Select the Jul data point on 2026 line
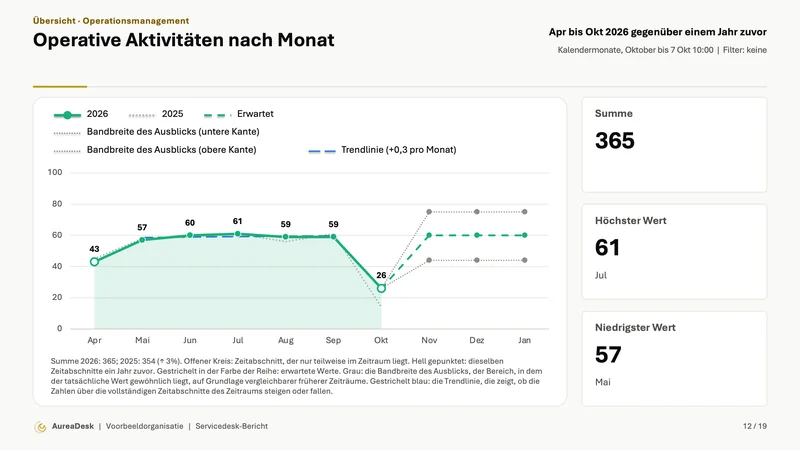Image resolution: width=800 pixels, height=450 pixels. click(x=238, y=234)
